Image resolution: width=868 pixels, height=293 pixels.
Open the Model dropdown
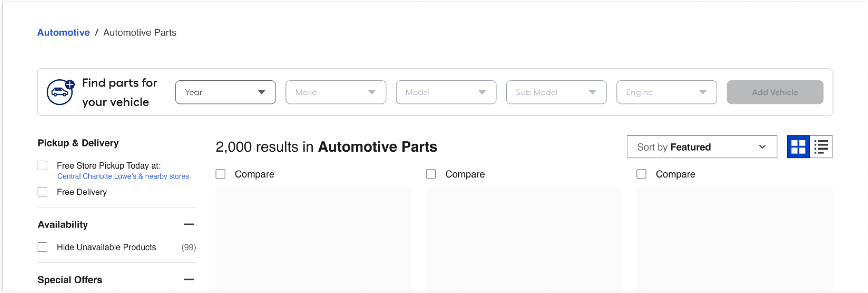[446, 92]
